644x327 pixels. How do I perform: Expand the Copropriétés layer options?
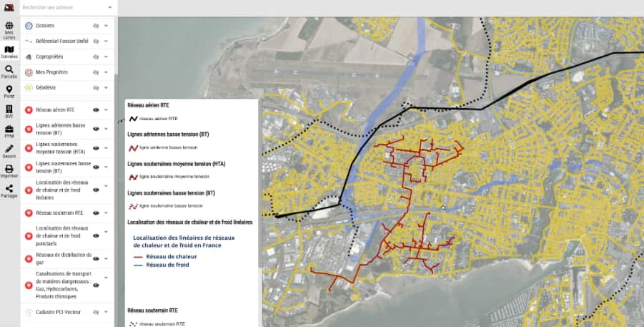click(106, 57)
